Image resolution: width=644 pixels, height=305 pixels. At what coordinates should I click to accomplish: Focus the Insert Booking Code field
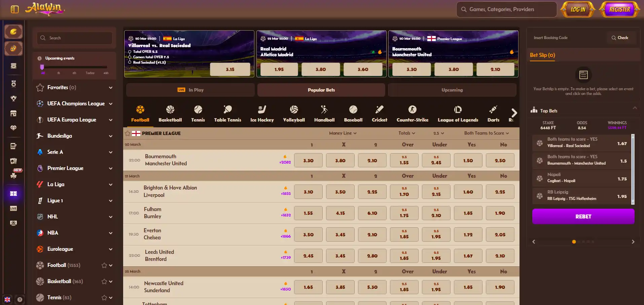point(569,38)
